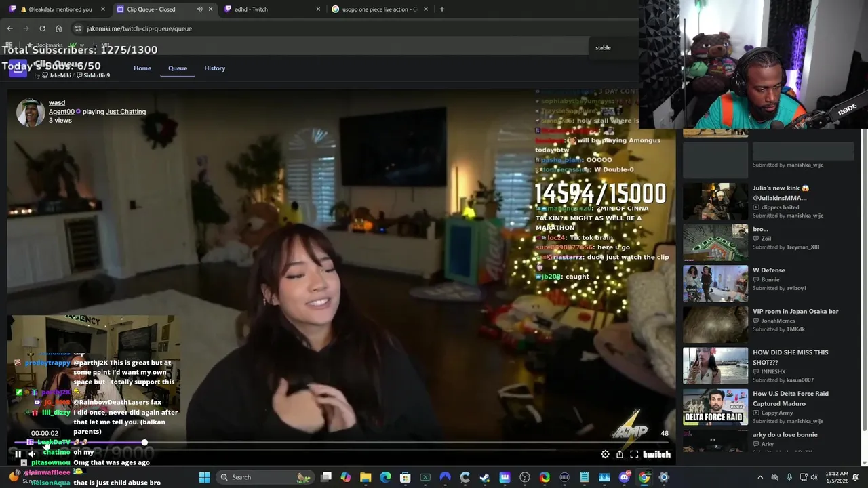This screenshot has height=488, width=868.
Task: Open a new browser tab
Action: pos(441,9)
